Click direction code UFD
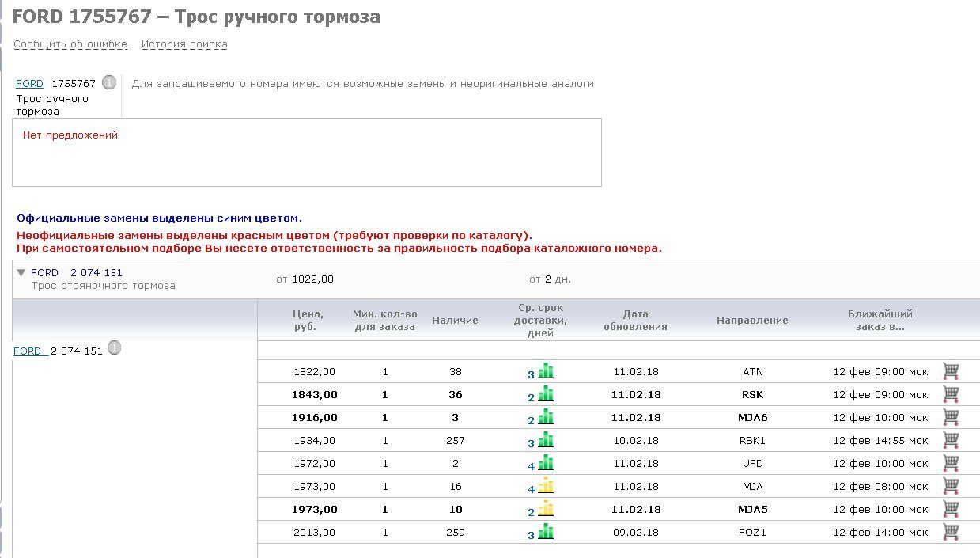The height and width of the screenshot is (558, 980). (752, 463)
